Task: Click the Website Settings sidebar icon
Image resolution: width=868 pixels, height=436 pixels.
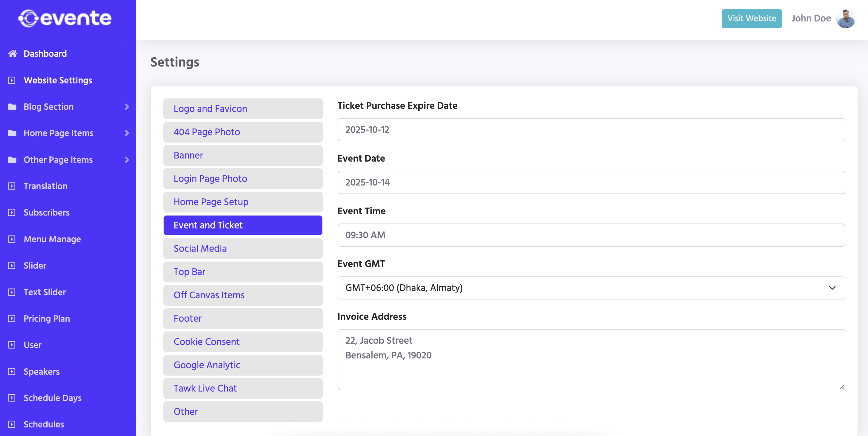Action: [12, 80]
